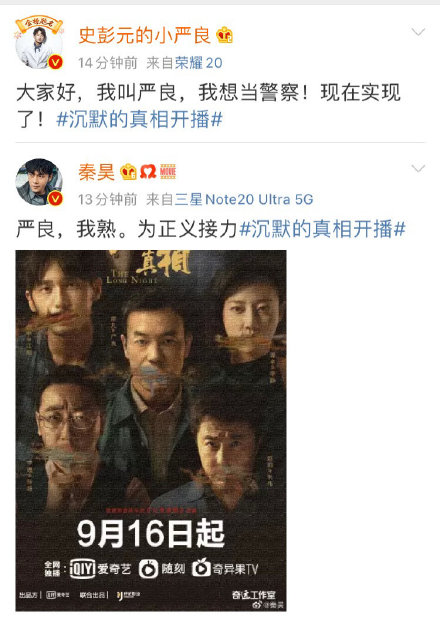The image size is (440, 622).
Task: Click the 14分钟前 timestamp
Action: point(108,63)
